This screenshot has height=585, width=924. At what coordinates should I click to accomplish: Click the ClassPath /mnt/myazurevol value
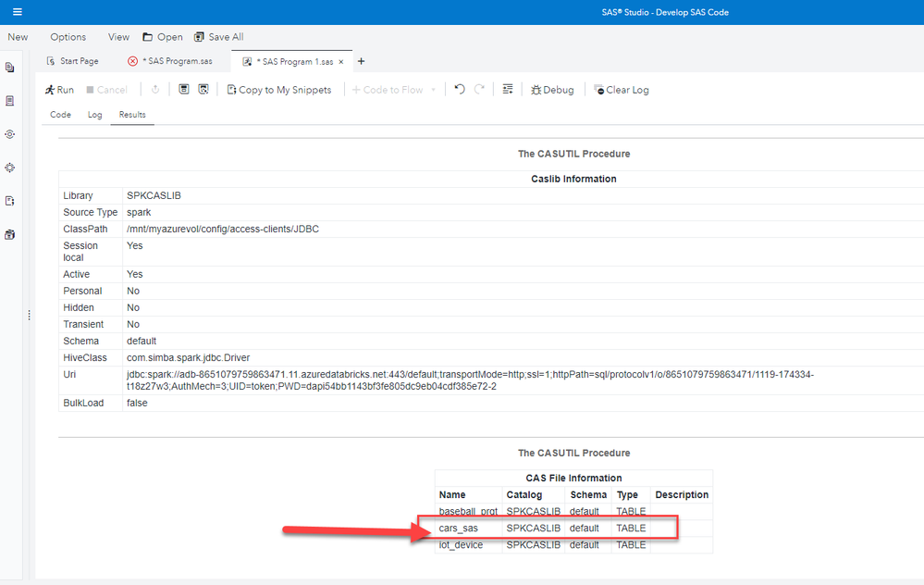tap(223, 229)
